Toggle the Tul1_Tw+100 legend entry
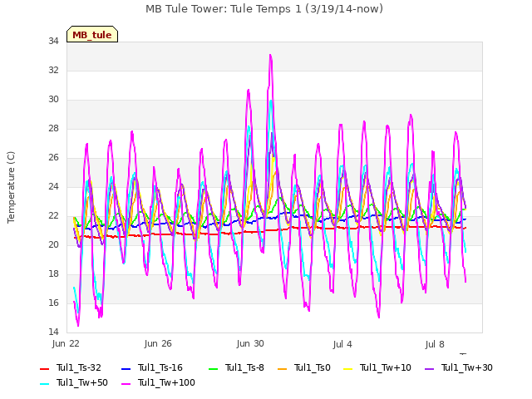Viewport: 532px width, 399px height. (158, 382)
